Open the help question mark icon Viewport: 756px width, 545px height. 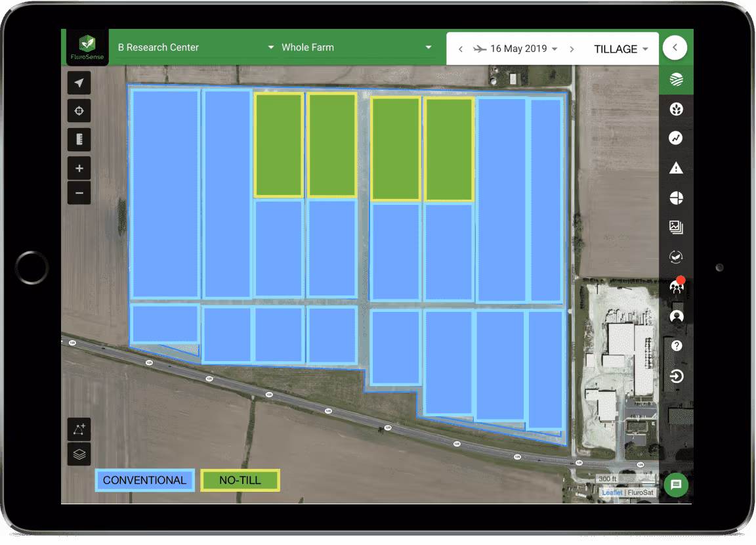(x=677, y=346)
